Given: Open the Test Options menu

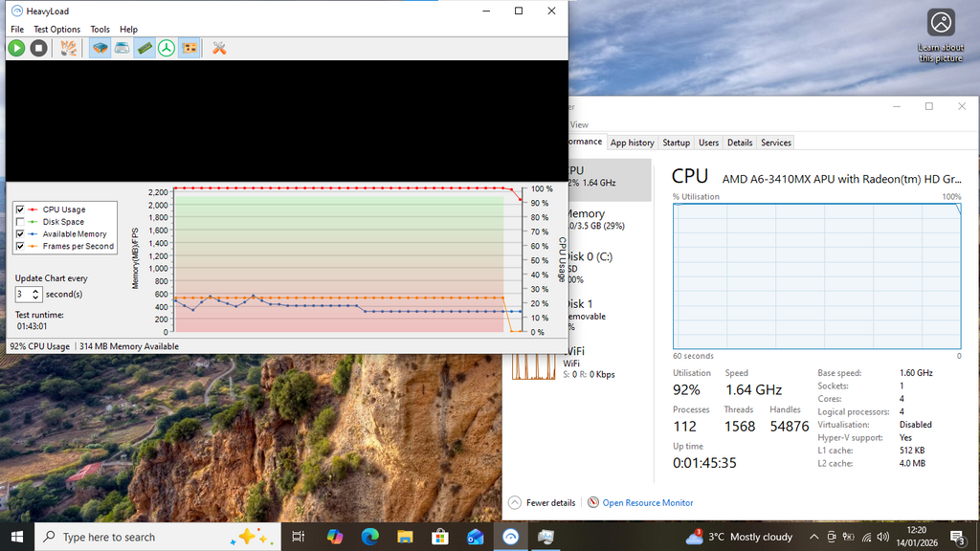Looking at the screenshot, I should coord(57,30).
